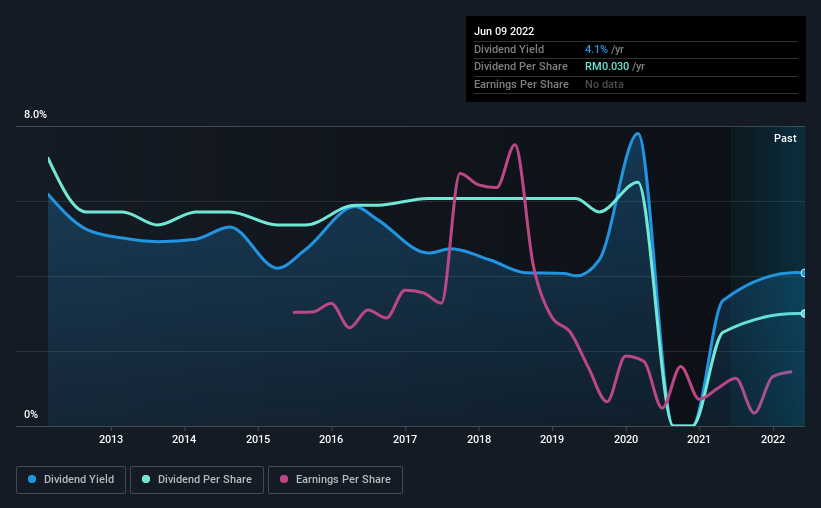The height and width of the screenshot is (508, 821).
Task: Click the 2022 x-axis label
Action: coord(773,439)
